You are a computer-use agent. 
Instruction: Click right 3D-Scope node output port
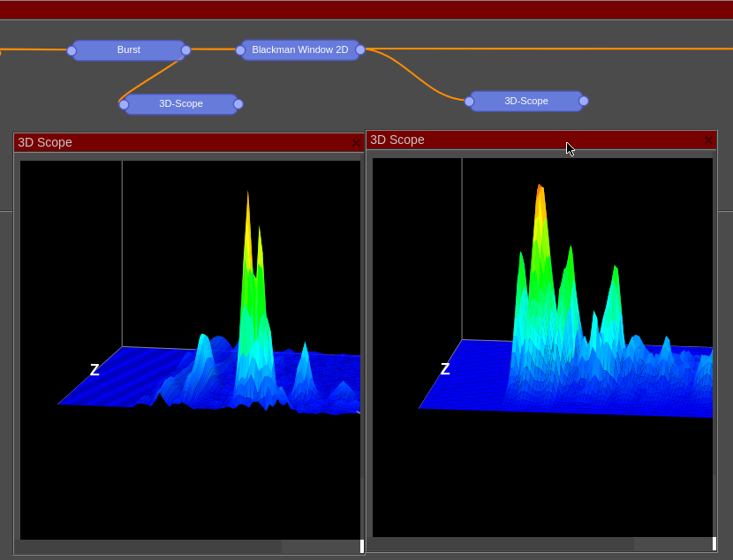[x=584, y=102]
